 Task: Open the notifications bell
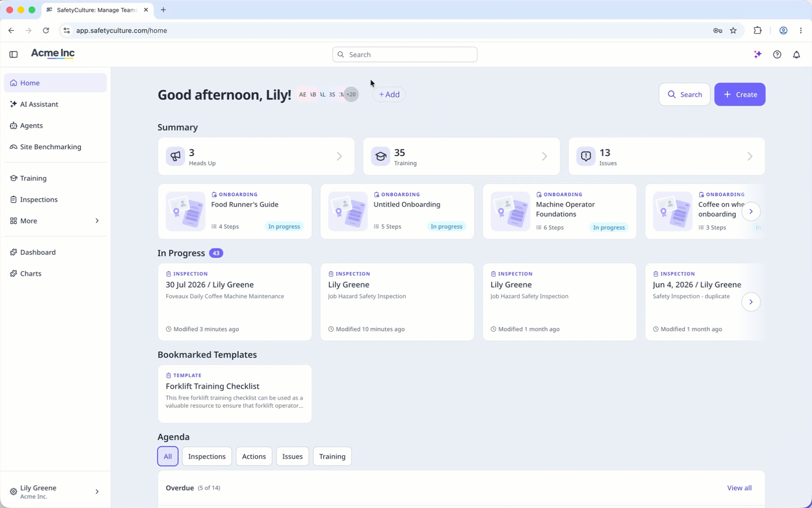pyautogui.click(x=796, y=55)
